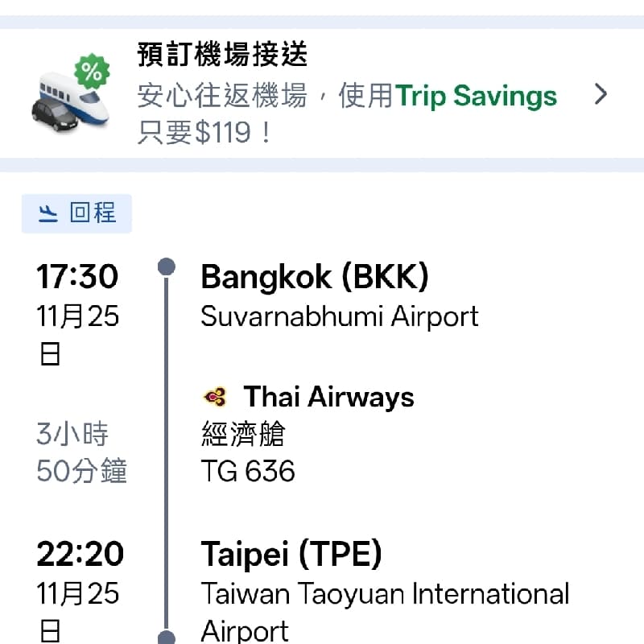Tap the 22:20 arrival time
Screen dimensions: 644x644
(80, 554)
